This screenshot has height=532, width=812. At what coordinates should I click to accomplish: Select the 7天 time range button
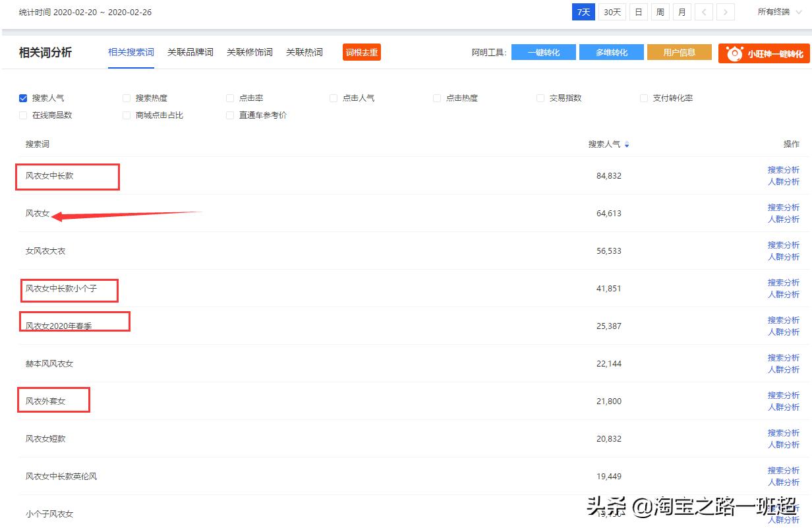583,12
